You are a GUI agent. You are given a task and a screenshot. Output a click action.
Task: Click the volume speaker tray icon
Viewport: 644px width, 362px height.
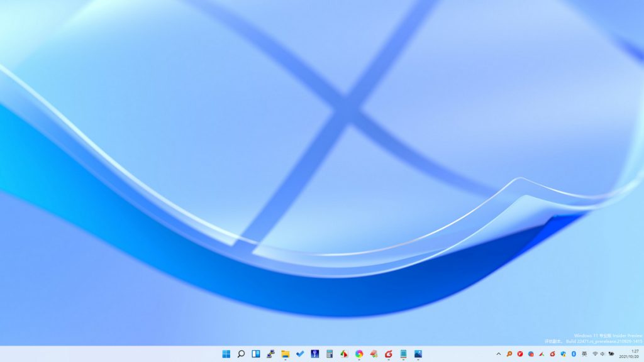tap(602, 354)
